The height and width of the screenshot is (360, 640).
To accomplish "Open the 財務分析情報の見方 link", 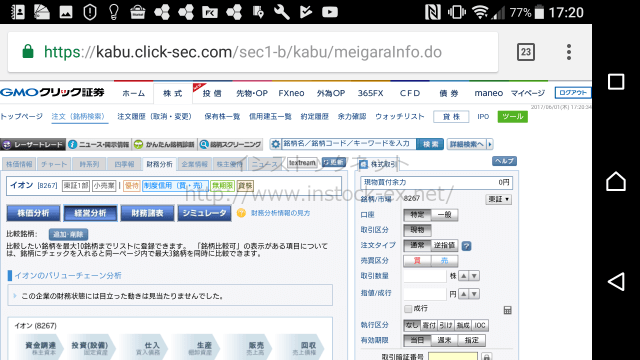I will 280,213.
